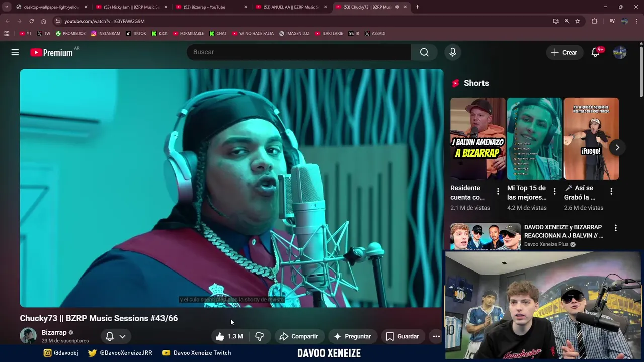Open the YT bookmark
Image resolution: width=644 pixels, height=362 pixels.
[x=25, y=34]
